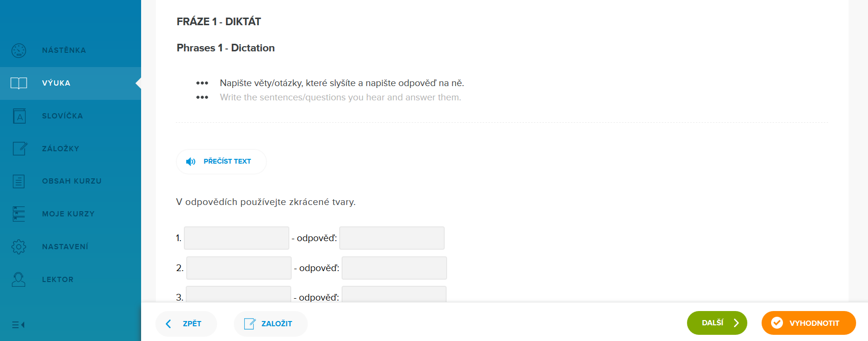This screenshot has width=868, height=341.
Task: Click the Záložky bookmark edit icon
Action: (x=19, y=148)
